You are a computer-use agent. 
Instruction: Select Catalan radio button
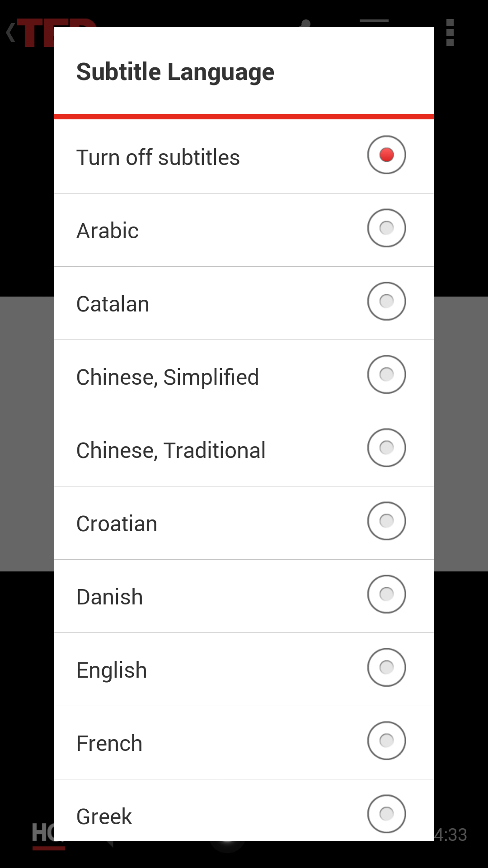[x=386, y=301]
